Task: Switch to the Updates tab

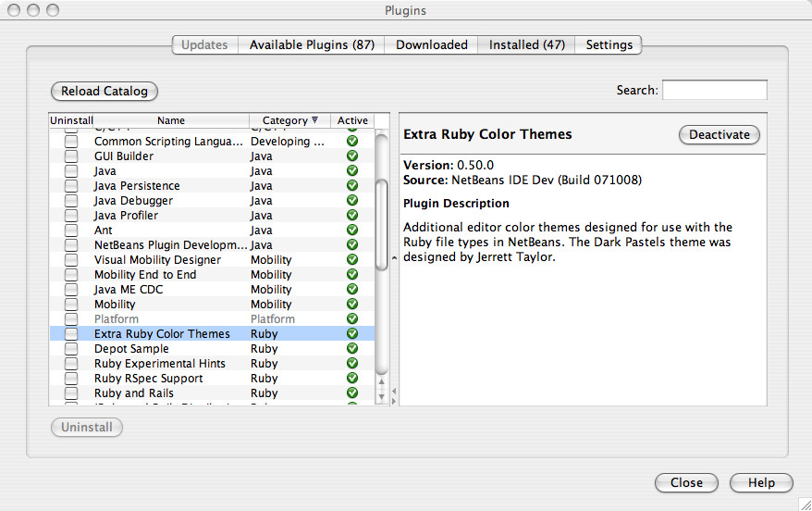Action: (x=204, y=45)
